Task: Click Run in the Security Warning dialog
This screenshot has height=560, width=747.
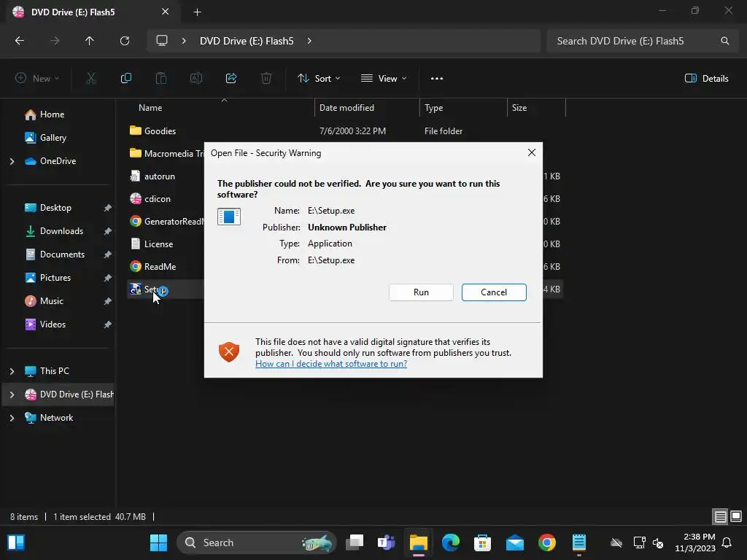Action: 421,292
